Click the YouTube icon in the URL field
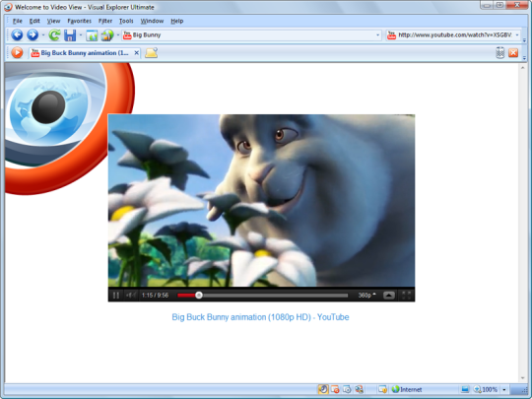The width and height of the screenshot is (532, 399). (391, 34)
